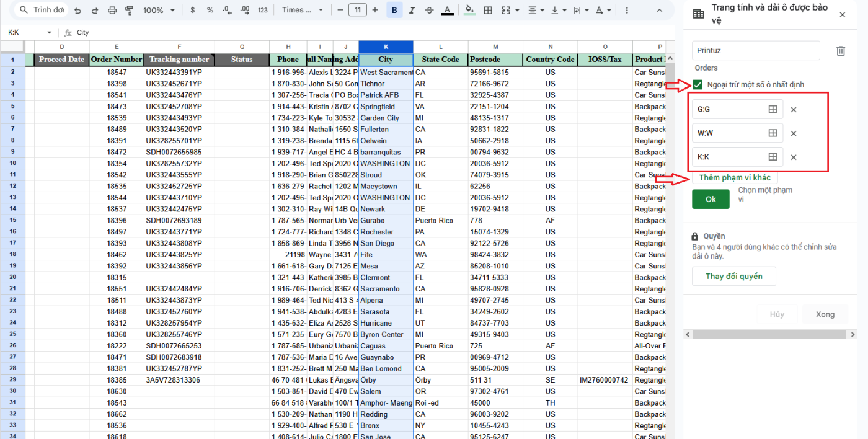Click the print icon
The image size is (868, 439).
112,11
